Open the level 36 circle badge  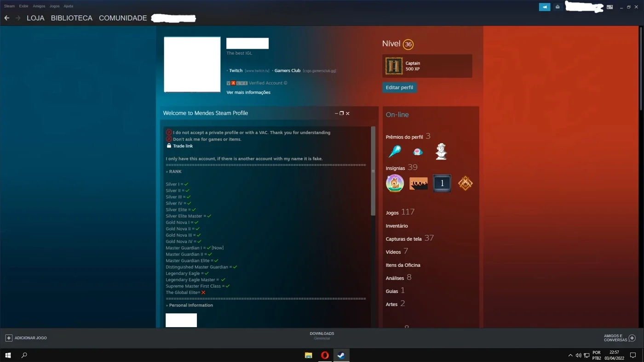pyautogui.click(x=408, y=44)
